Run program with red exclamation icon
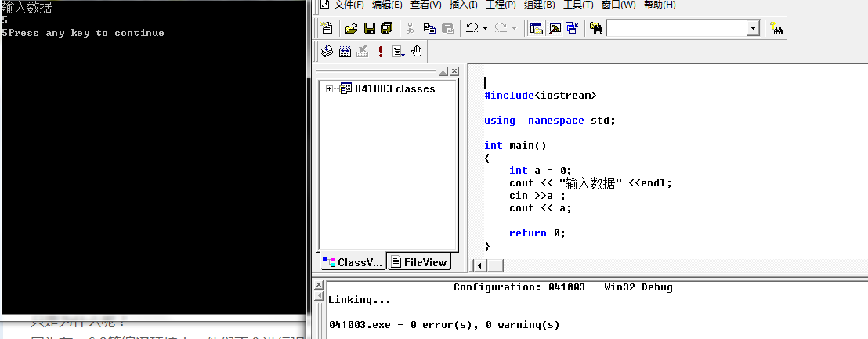Viewport: 868px width, 339px height. click(380, 52)
